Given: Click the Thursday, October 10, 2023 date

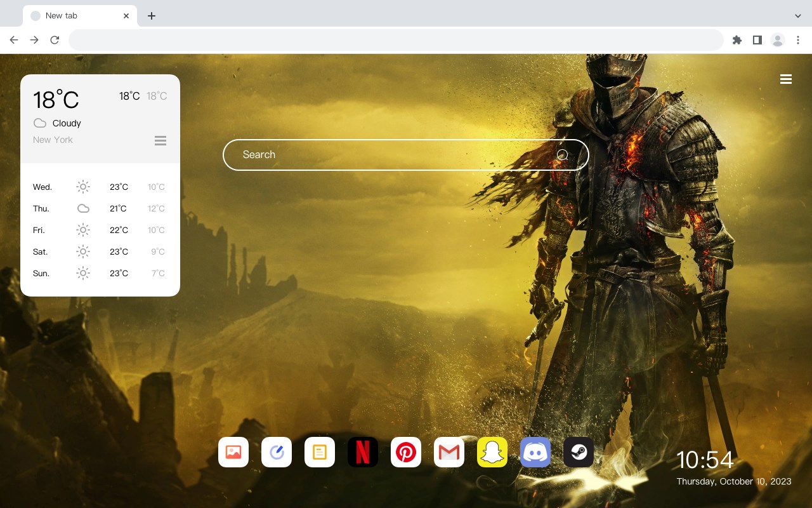Looking at the screenshot, I should (734, 481).
